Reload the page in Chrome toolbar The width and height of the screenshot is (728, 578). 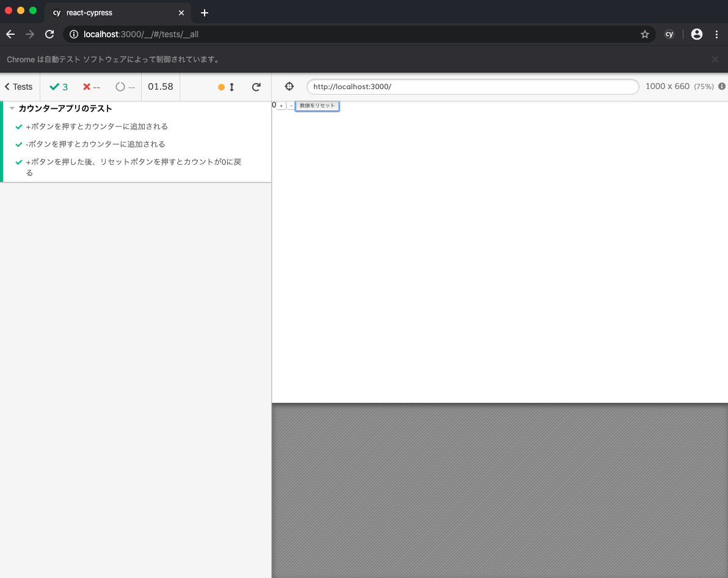tap(49, 35)
